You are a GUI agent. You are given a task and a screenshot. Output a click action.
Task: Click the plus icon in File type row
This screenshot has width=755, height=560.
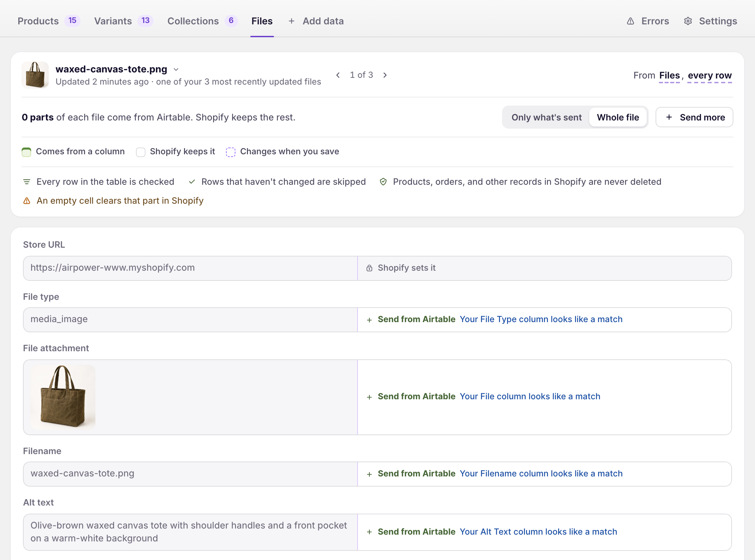tap(369, 320)
